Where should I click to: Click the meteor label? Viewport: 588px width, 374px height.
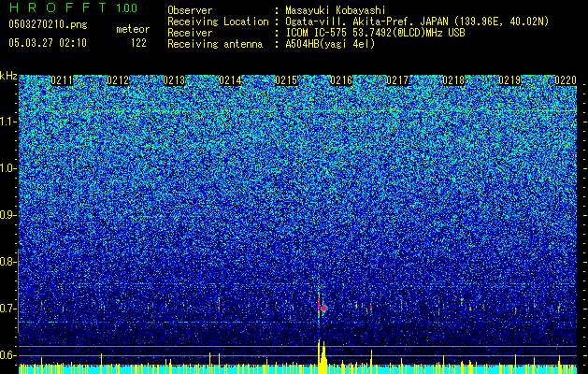pos(133,29)
